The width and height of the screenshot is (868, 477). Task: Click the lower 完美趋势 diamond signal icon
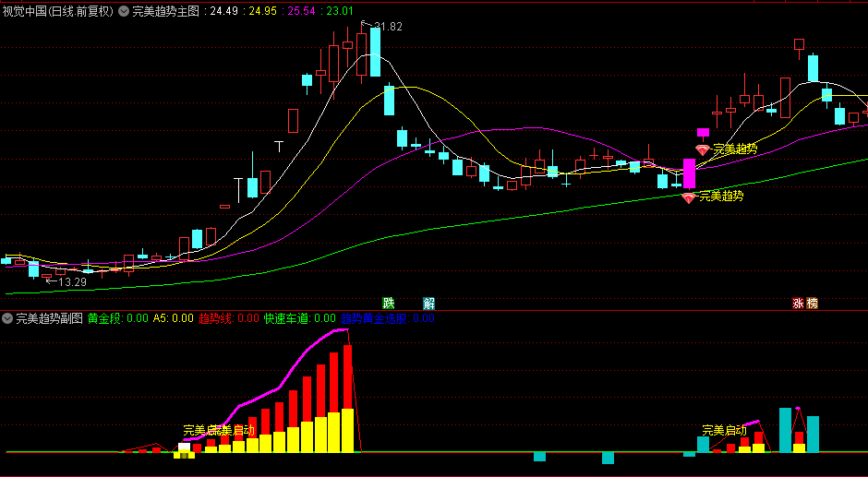689,197
